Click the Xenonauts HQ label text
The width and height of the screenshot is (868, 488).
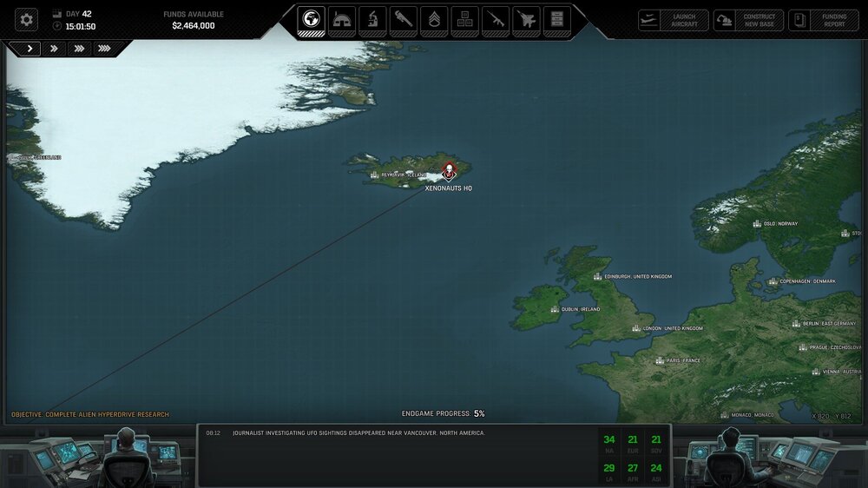(449, 188)
